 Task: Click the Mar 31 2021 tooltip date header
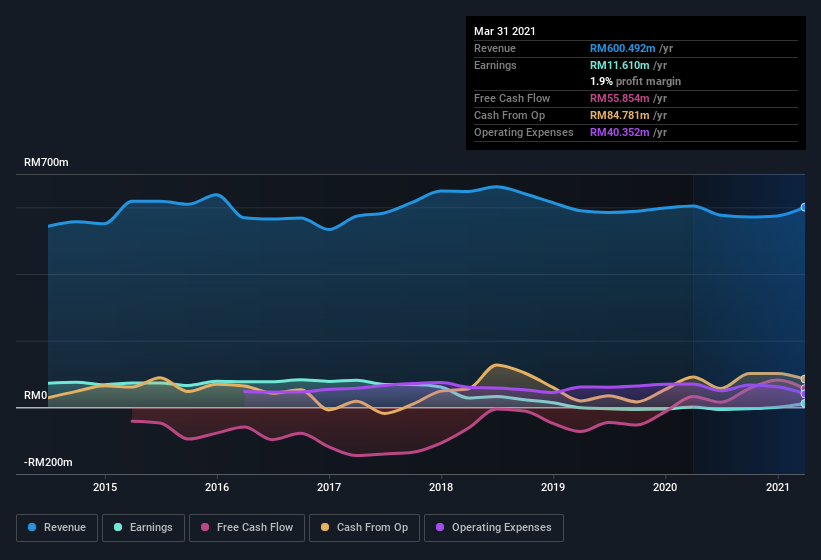pos(505,31)
